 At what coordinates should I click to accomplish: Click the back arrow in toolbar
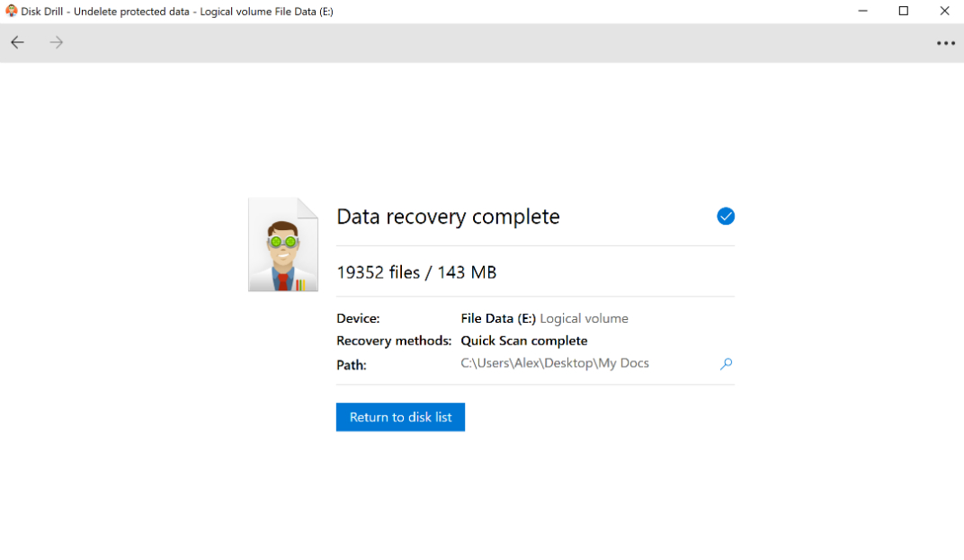click(17, 42)
